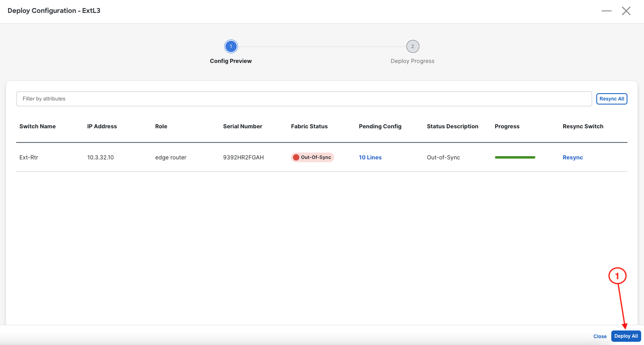Minimize the Deploy Configuration dialog
Viewport: 644px width, 345px height.
(606, 11)
